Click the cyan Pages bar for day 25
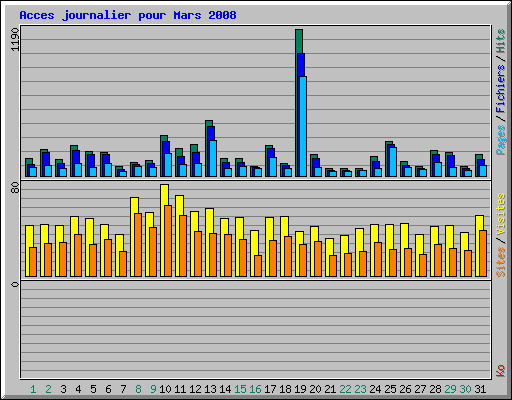Screen dimensions: 512x400 coord(393,162)
